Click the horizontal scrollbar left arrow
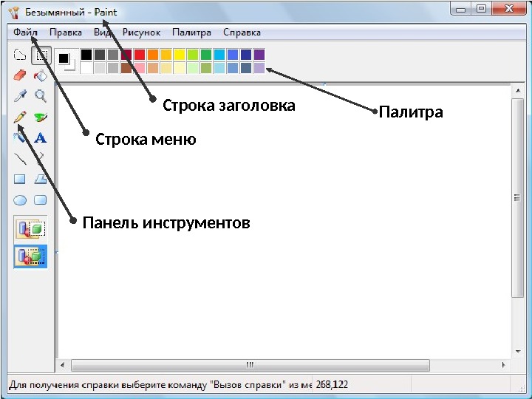Image resolution: width=532 pixels, height=399 pixels. [62, 366]
